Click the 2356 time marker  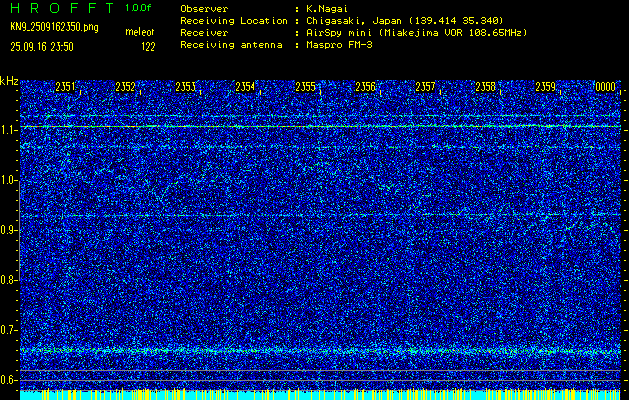pos(365,87)
